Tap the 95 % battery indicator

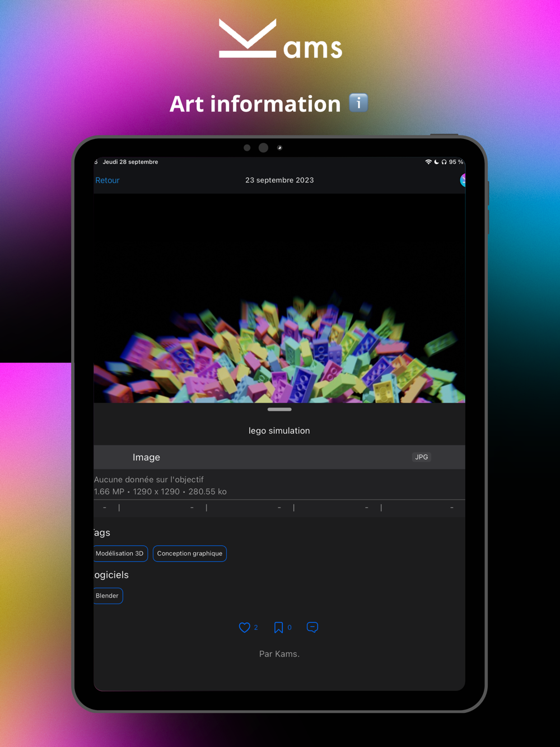click(x=456, y=162)
